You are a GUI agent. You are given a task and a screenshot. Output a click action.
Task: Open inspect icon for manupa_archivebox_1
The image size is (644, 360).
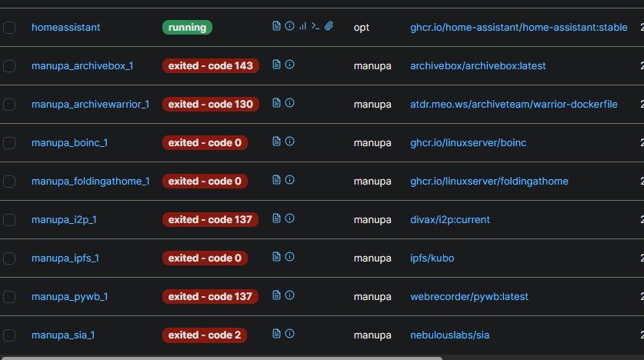[x=289, y=65]
